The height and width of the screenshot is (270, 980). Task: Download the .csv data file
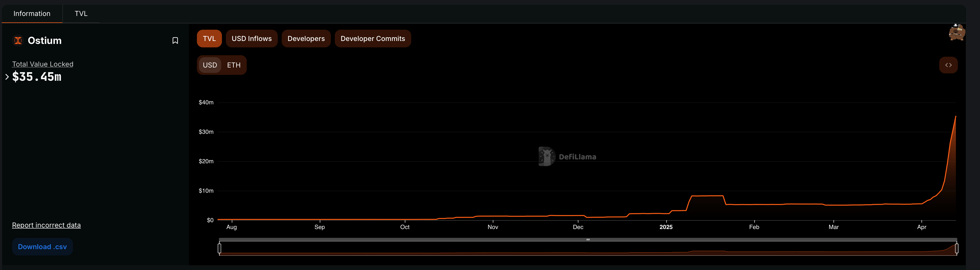click(42, 247)
